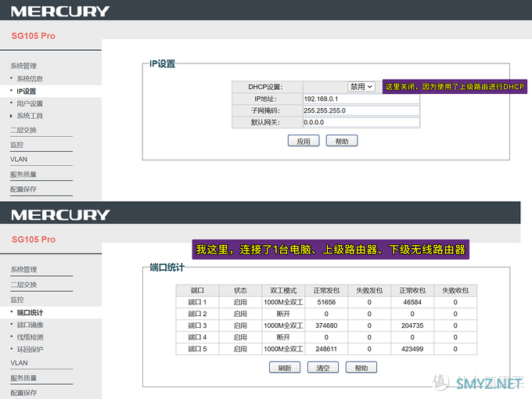Click the IP地址 field with 192.168.0.1
The width and height of the screenshot is (532, 399).
click(x=361, y=99)
